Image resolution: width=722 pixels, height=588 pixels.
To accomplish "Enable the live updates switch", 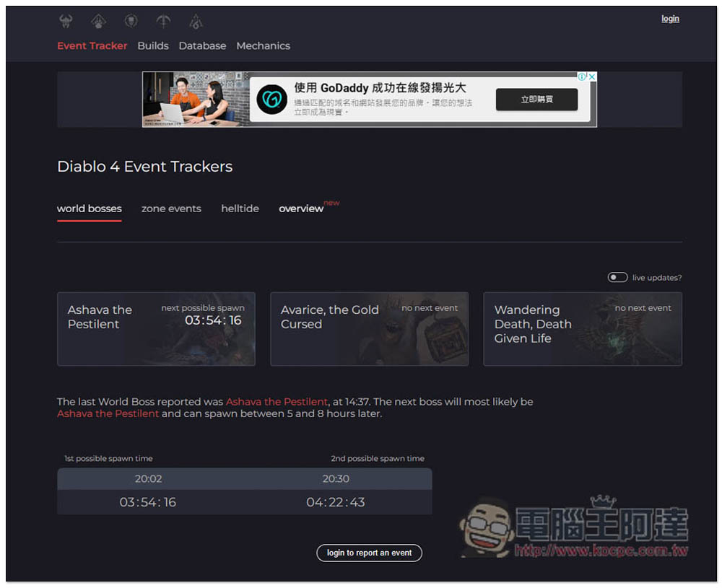I will click(x=617, y=278).
